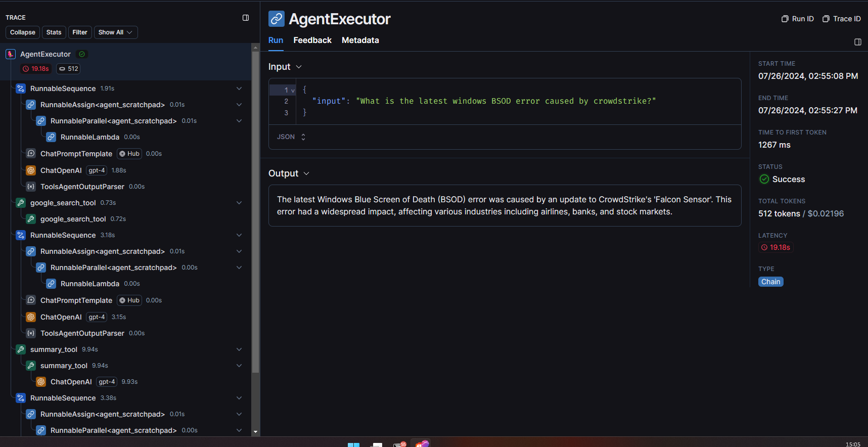Click the ChatOpenAI 3.15s OpenAI icon

point(31,317)
